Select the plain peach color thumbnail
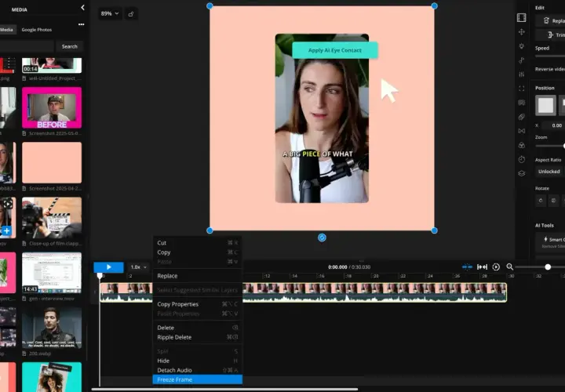Screen dimensions: 565x392 (x=52, y=163)
